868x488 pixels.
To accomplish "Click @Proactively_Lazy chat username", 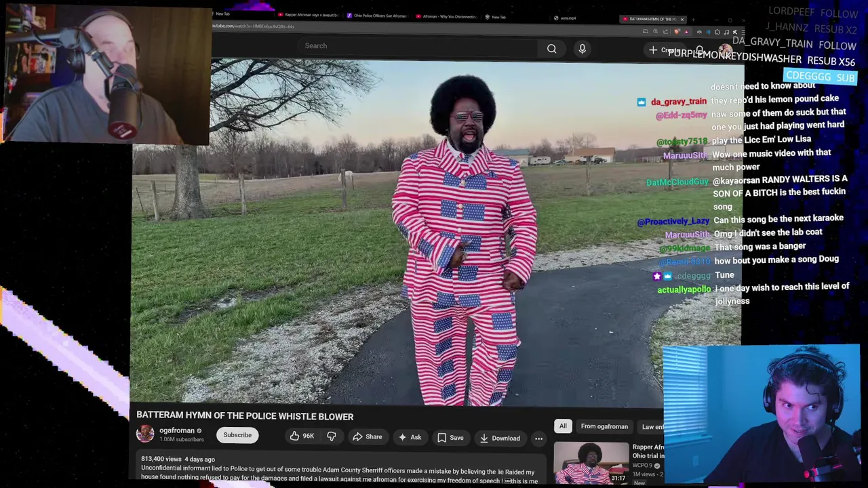I will [673, 222].
